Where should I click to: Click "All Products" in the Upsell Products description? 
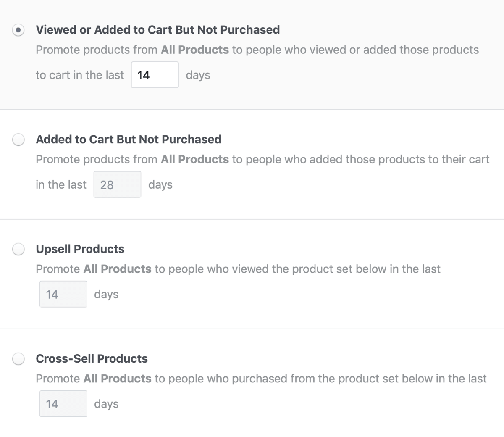[117, 269]
